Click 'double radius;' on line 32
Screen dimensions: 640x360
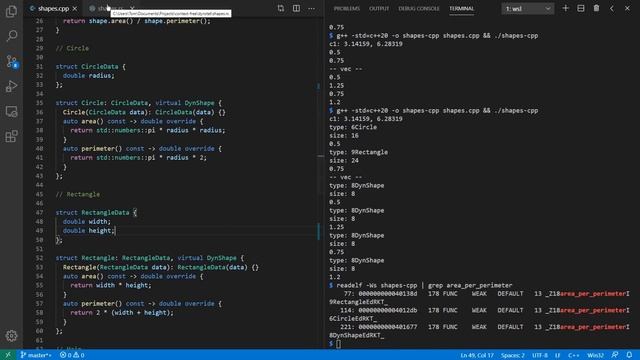coord(89,76)
